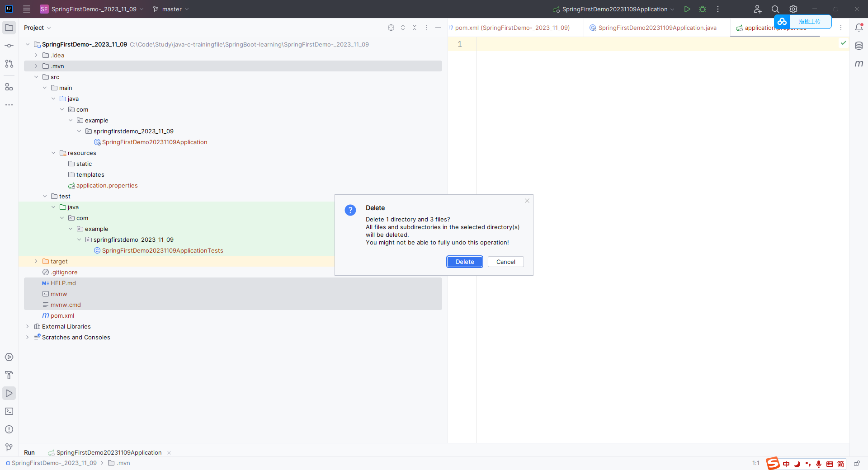Confirm deletion with Delete button
Image resolution: width=868 pixels, height=470 pixels.
point(465,262)
